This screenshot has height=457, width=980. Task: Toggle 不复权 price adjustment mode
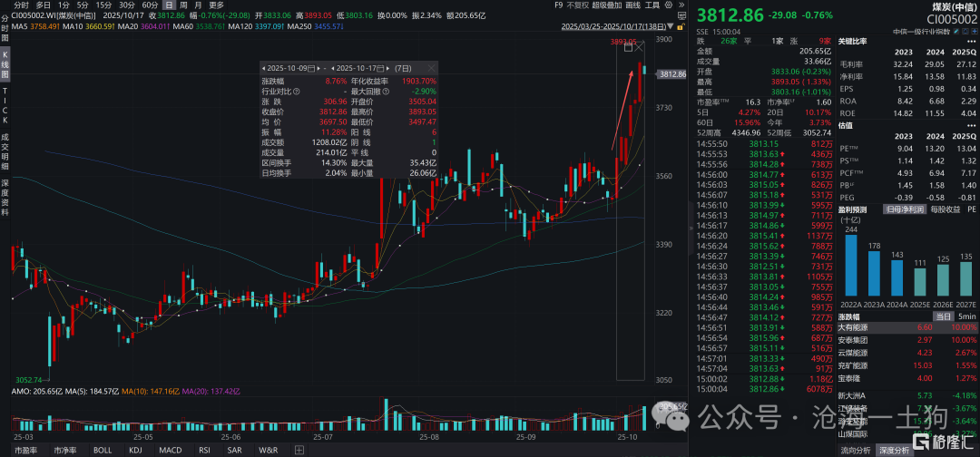[576, 5]
